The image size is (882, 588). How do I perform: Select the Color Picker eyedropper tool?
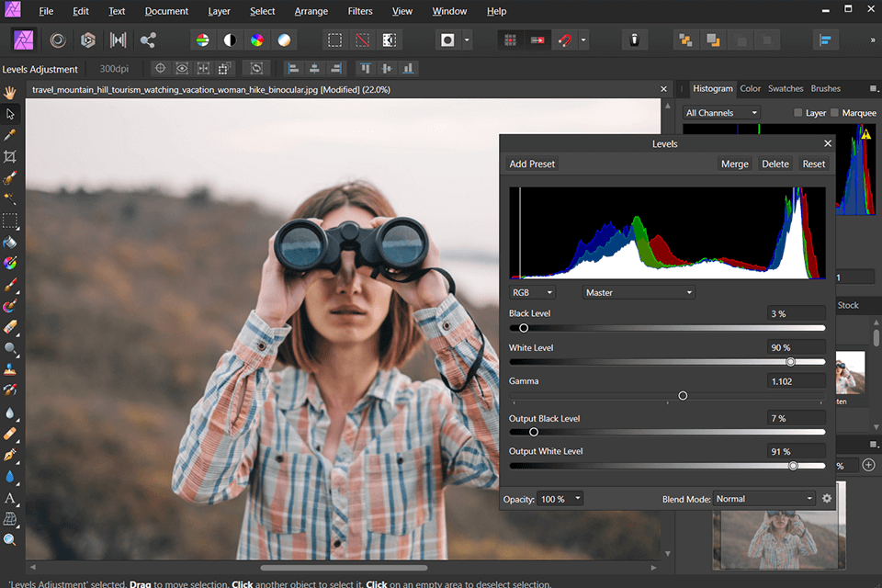[10, 136]
